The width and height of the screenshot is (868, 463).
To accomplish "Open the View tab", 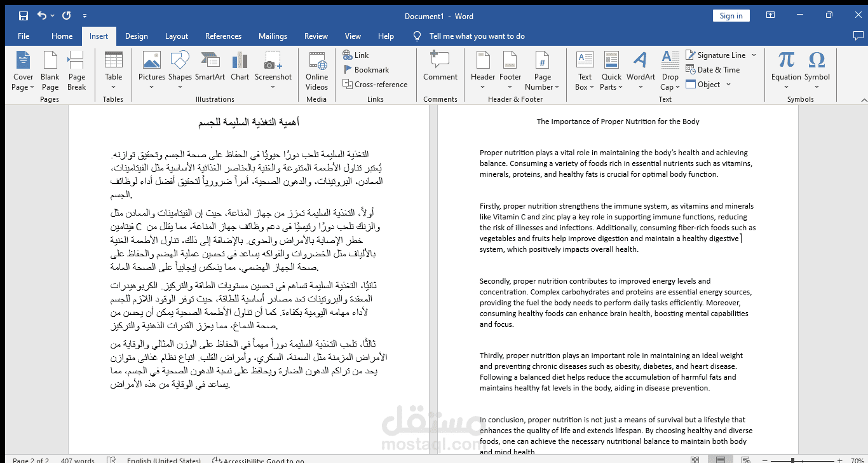I will pyautogui.click(x=353, y=36).
